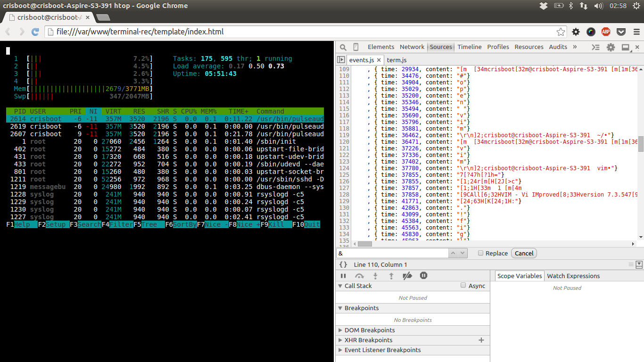Image resolution: width=644 pixels, height=362 pixels.
Task: Reload the page in Chrome
Action: pos(35,32)
